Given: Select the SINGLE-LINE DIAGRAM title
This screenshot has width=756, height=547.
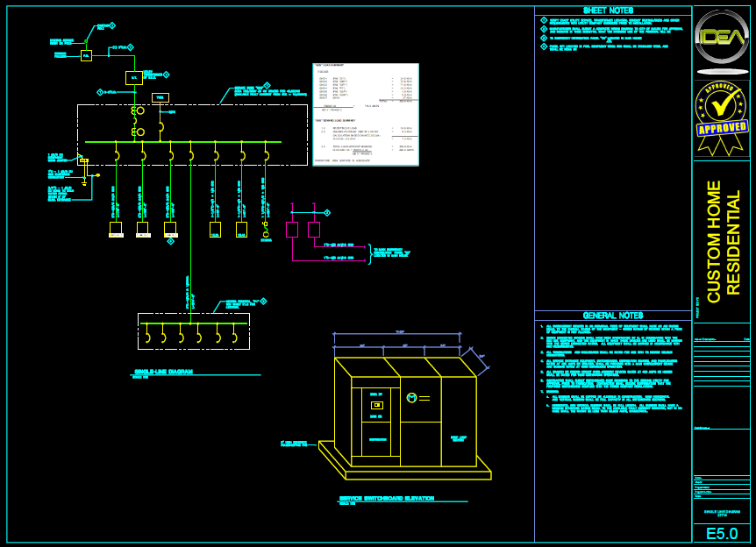Looking at the screenshot, I should click(x=163, y=372).
